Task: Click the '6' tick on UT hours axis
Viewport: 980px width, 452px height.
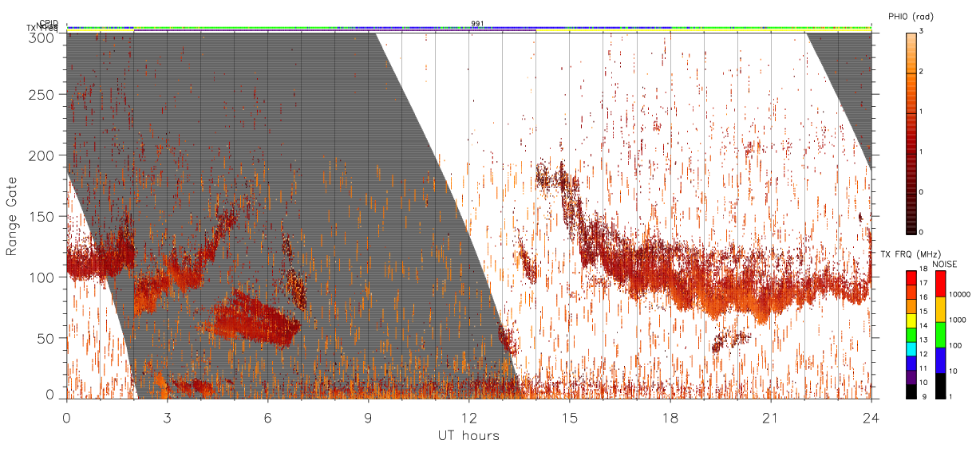Action: [267, 417]
